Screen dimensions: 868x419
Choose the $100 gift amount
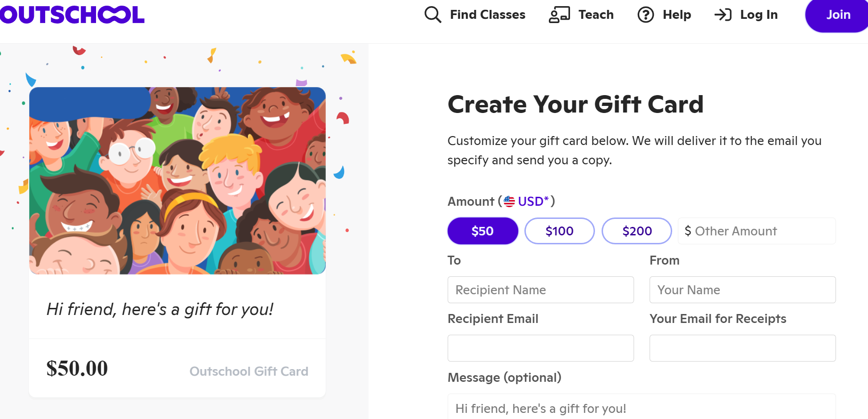(559, 231)
